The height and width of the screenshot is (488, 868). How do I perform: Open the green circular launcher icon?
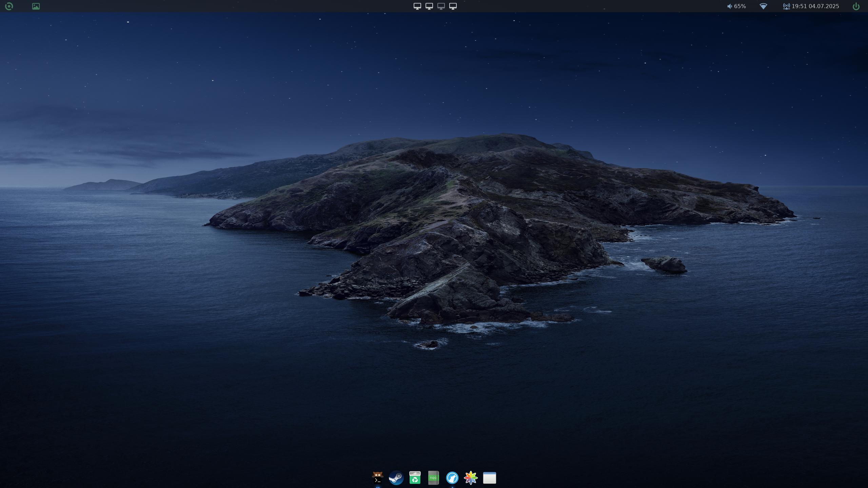[9, 6]
